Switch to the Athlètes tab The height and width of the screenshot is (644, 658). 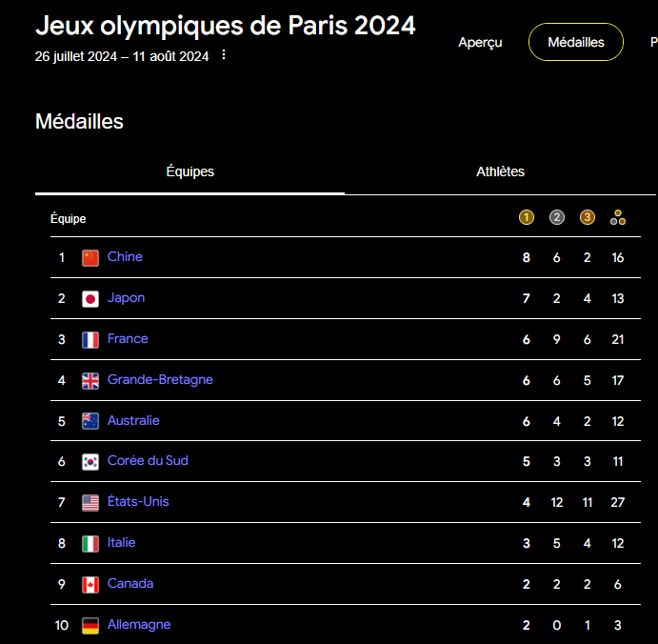500,171
